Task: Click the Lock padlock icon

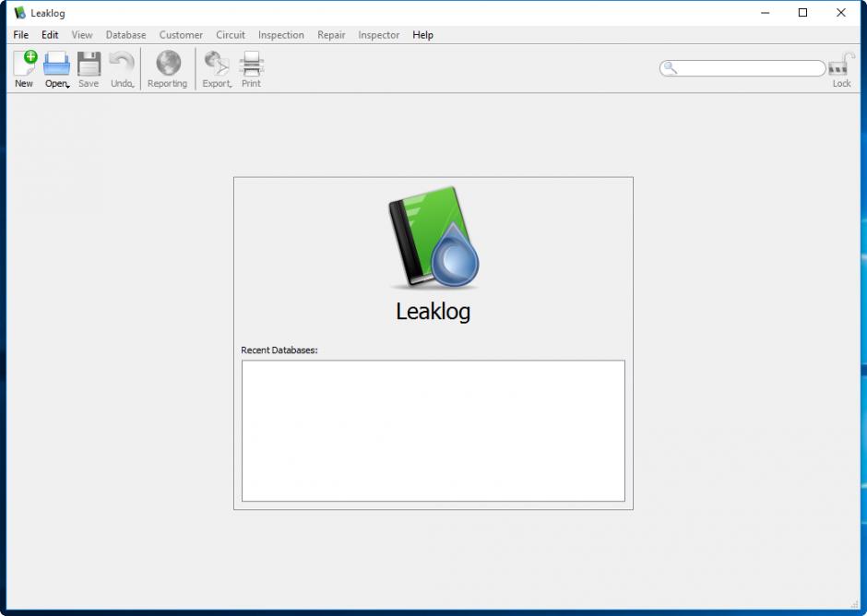Action: (841, 65)
